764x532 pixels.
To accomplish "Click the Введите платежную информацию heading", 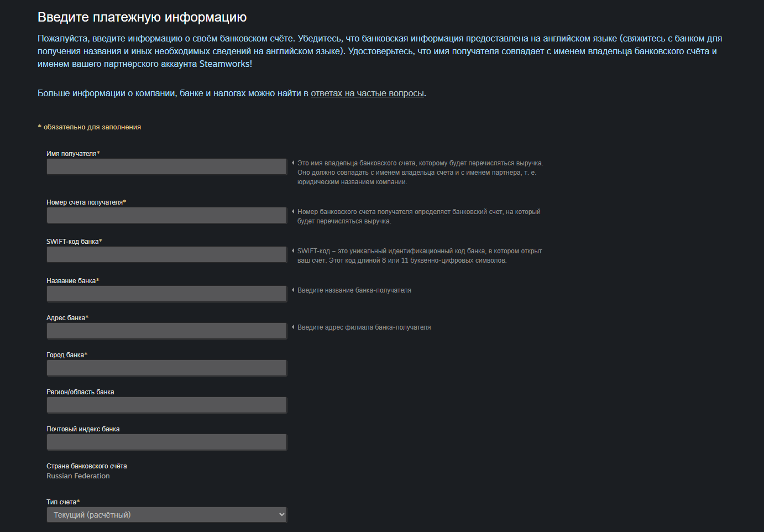I will pyautogui.click(x=142, y=17).
